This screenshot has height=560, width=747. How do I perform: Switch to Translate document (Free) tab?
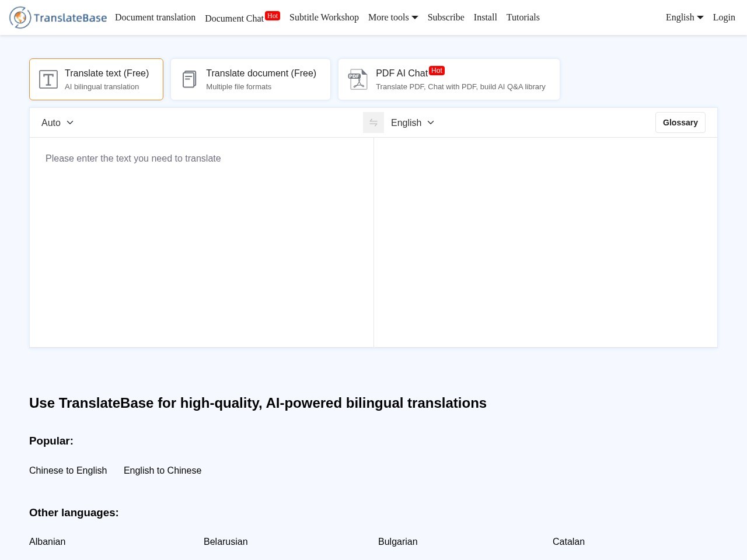coord(250,79)
